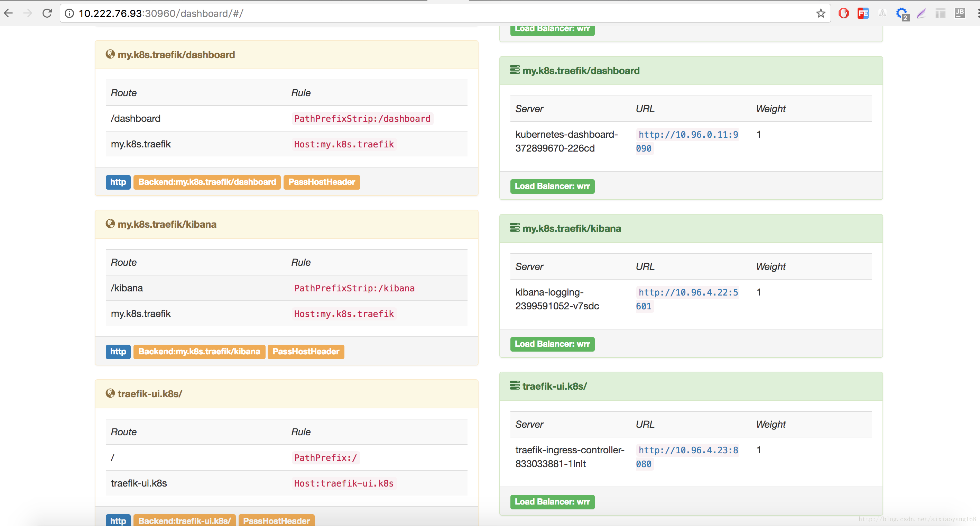Click PassHostHeader badge in dashboard frontend
This screenshot has width=980, height=526.
(x=322, y=182)
